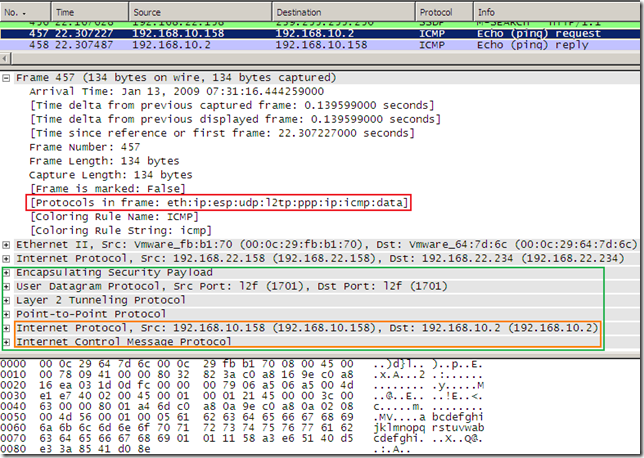644x458 pixels.
Task: Expand the User Datagram Protocol node
Action: [8, 286]
